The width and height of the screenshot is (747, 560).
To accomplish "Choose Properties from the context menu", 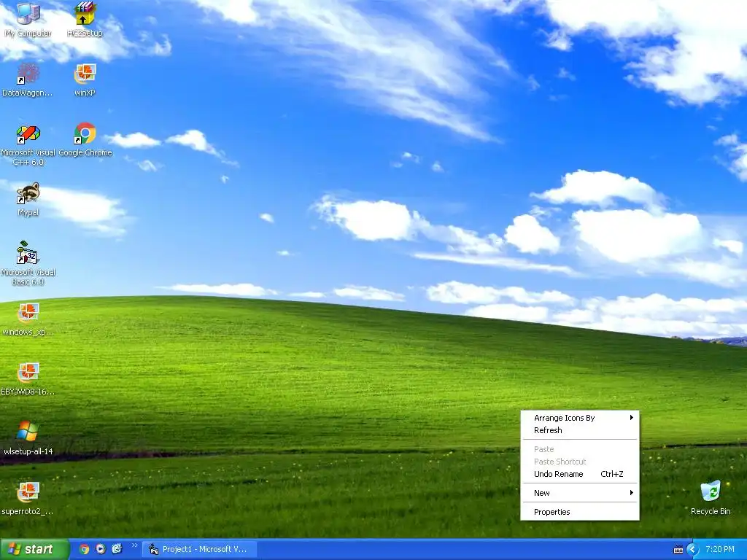I will 580,512.
